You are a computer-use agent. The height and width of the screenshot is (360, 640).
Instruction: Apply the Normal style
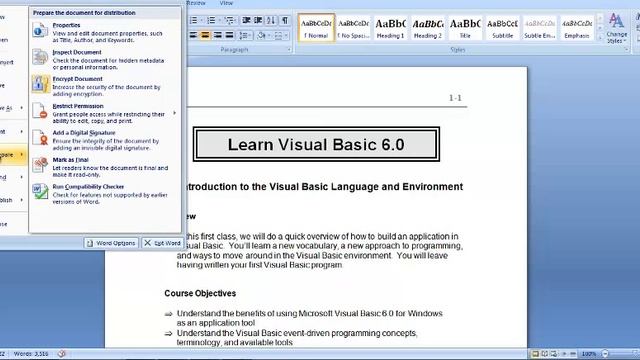click(316, 28)
